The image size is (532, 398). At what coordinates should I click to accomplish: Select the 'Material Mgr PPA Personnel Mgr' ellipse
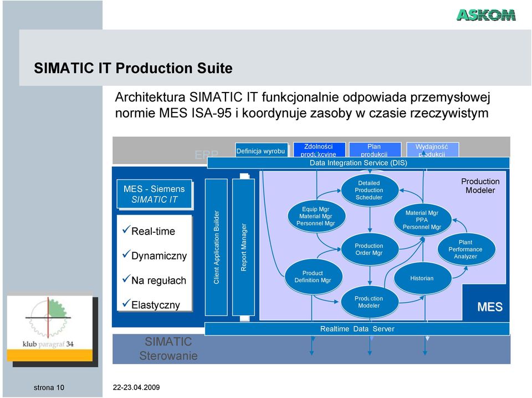422,220
